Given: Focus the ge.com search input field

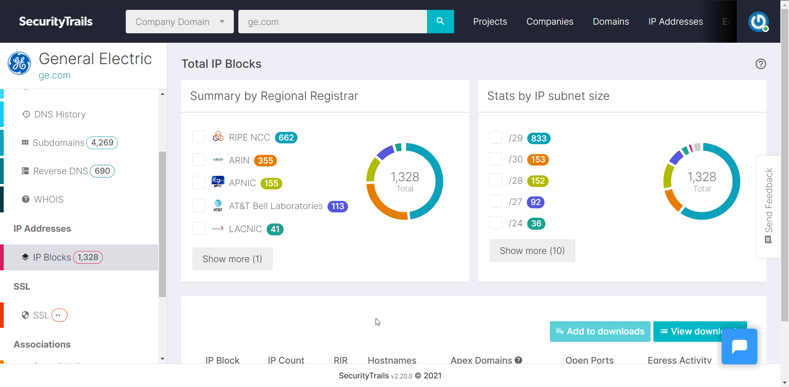Looking at the screenshot, I should click(333, 22).
